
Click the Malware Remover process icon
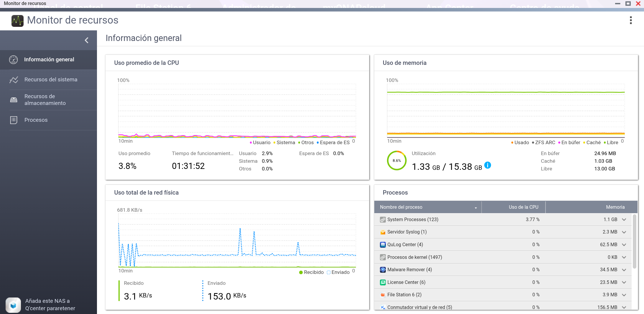pos(383,270)
